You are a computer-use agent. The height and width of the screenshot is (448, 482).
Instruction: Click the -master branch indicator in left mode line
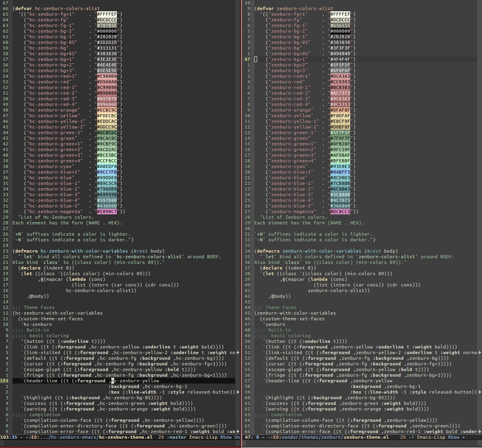coord(177,437)
